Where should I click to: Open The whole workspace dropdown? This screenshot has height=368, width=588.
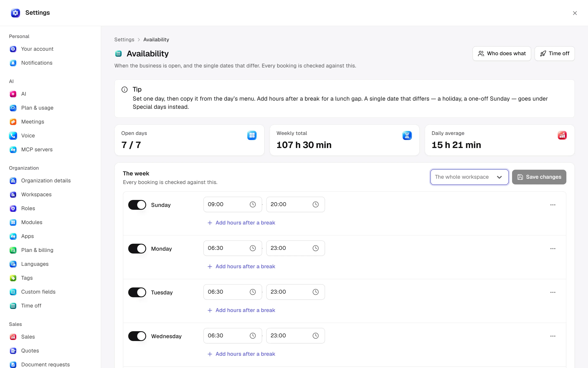click(469, 177)
